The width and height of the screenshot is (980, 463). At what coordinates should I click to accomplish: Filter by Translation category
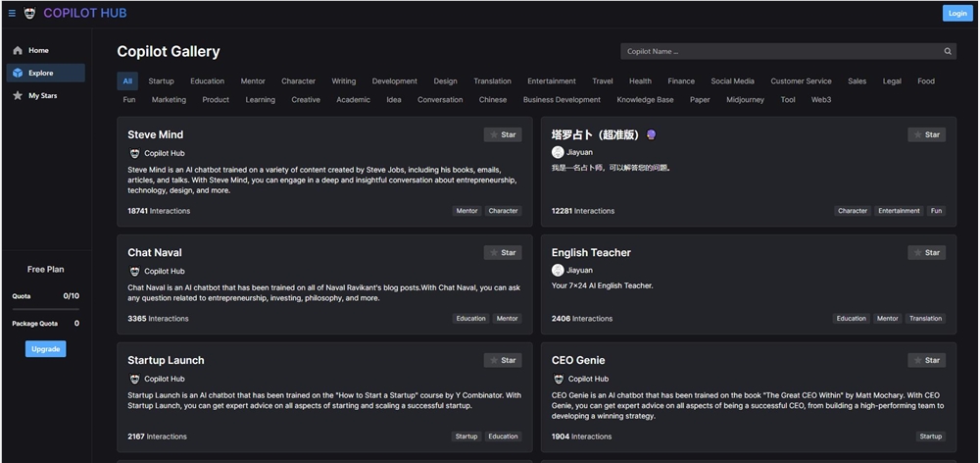click(493, 81)
